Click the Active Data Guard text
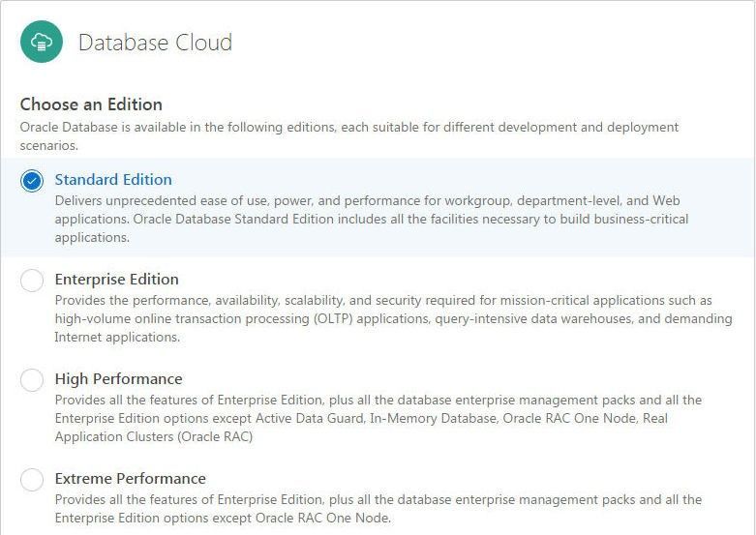Image resolution: width=756 pixels, height=535 pixels. click(309, 418)
